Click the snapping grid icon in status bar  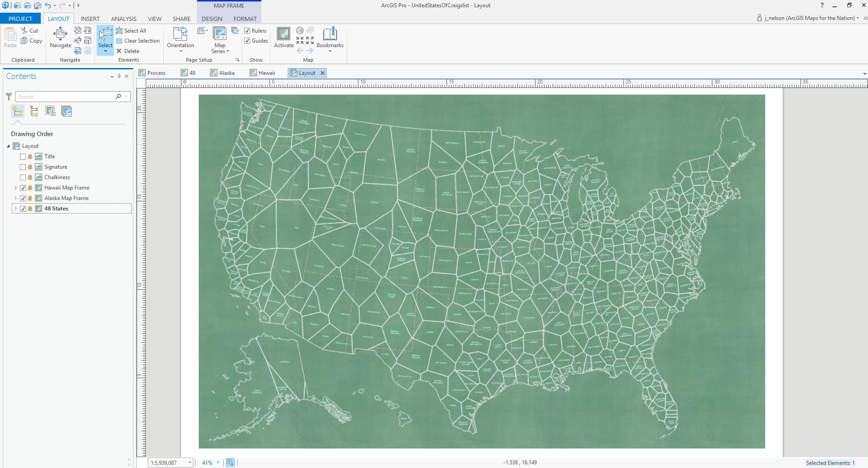tap(230, 463)
